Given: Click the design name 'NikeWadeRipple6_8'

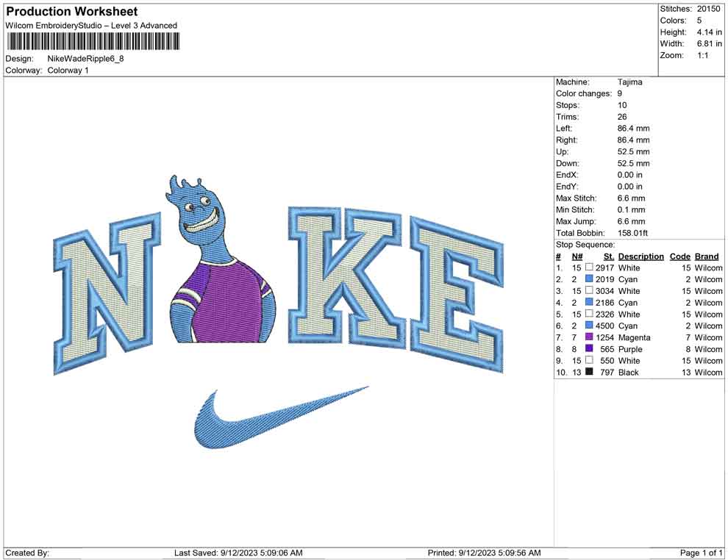Looking at the screenshot, I should (x=85, y=59).
